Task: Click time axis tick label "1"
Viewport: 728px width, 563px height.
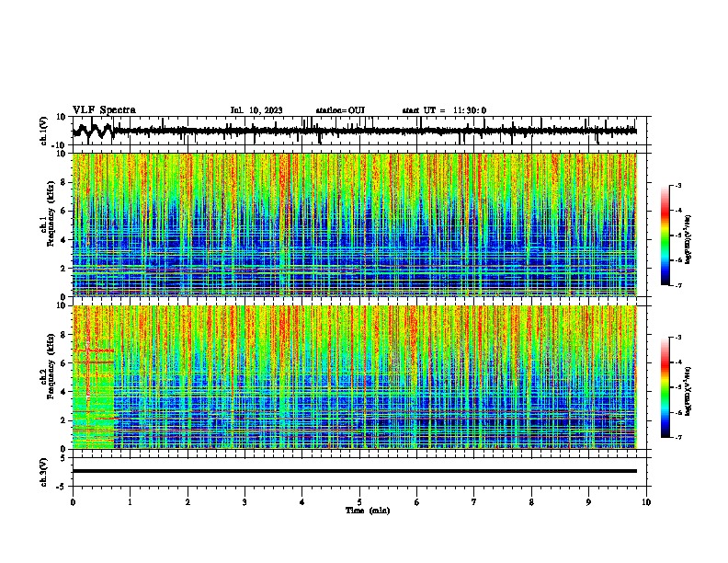Action: [131, 502]
